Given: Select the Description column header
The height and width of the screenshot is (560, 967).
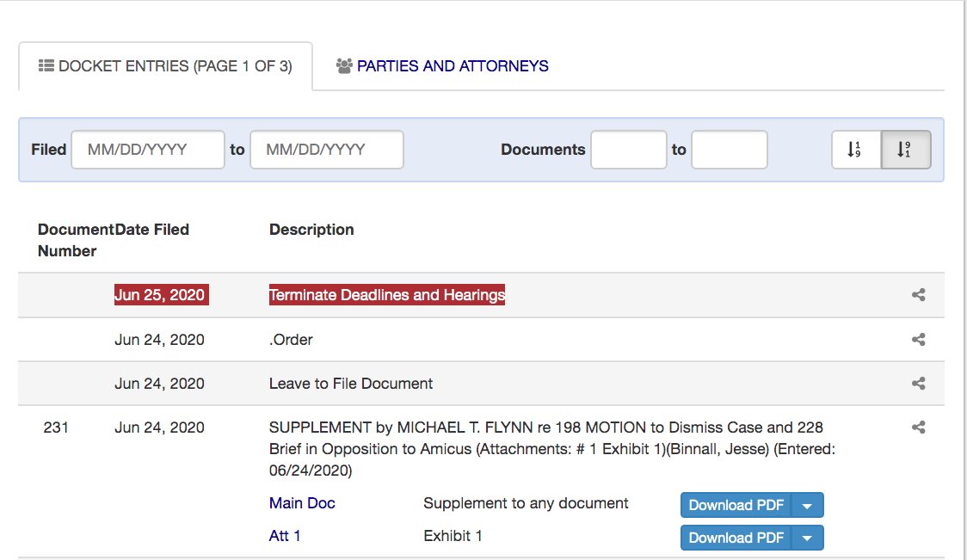Looking at the screenshot, I should click(x=311, y=230).
